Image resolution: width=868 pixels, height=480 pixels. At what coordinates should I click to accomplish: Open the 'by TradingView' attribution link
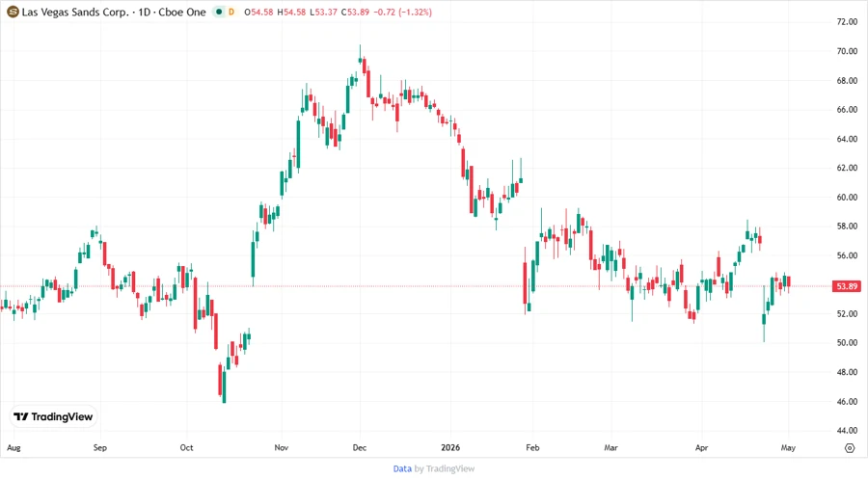click(445, 468)
